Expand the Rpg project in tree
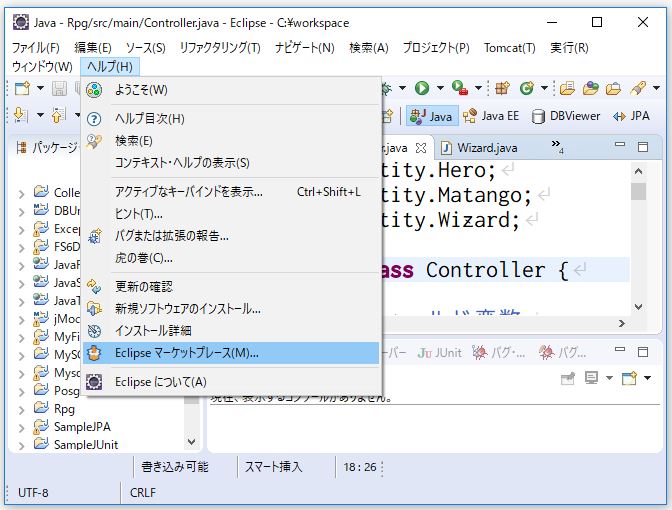The image size is (672, 510). coord(21,410)
